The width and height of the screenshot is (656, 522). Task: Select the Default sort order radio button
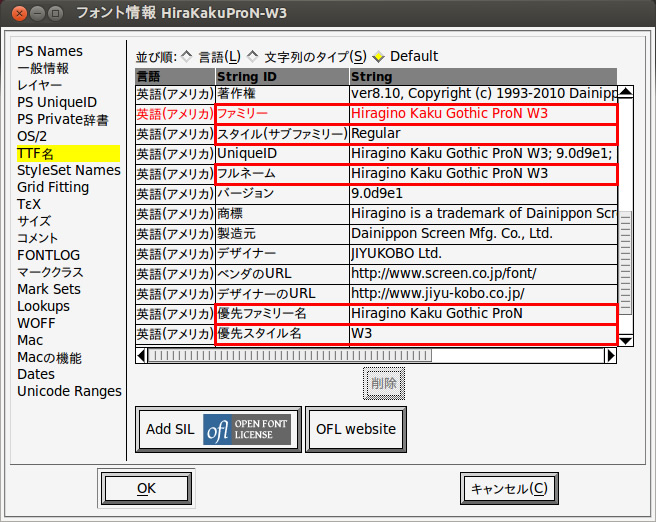click(x=379, y=56)
